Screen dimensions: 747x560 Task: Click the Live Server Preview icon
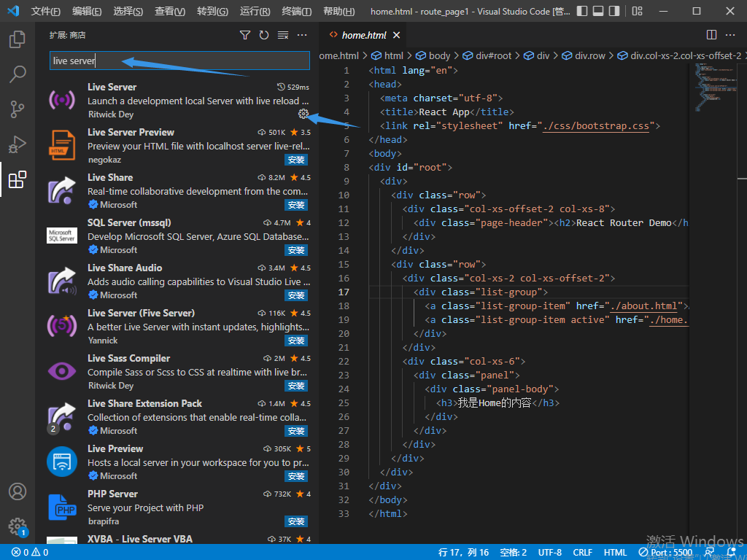tap(62, 145)
